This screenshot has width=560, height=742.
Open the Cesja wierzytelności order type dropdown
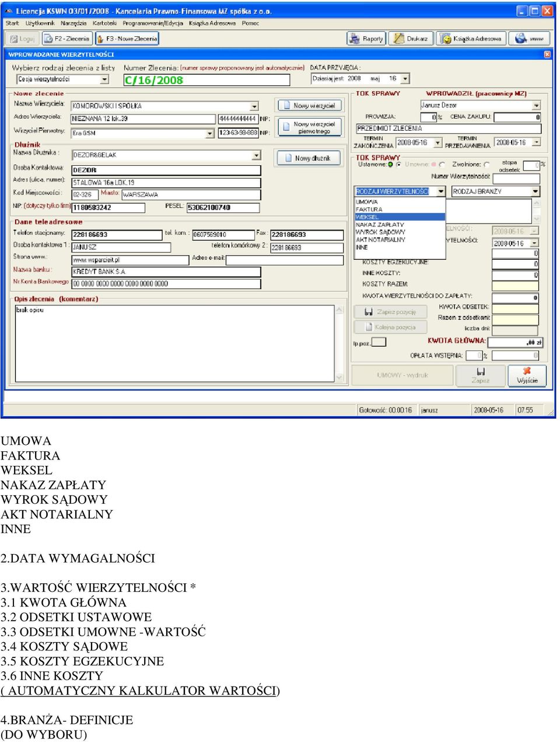point(105,79)
